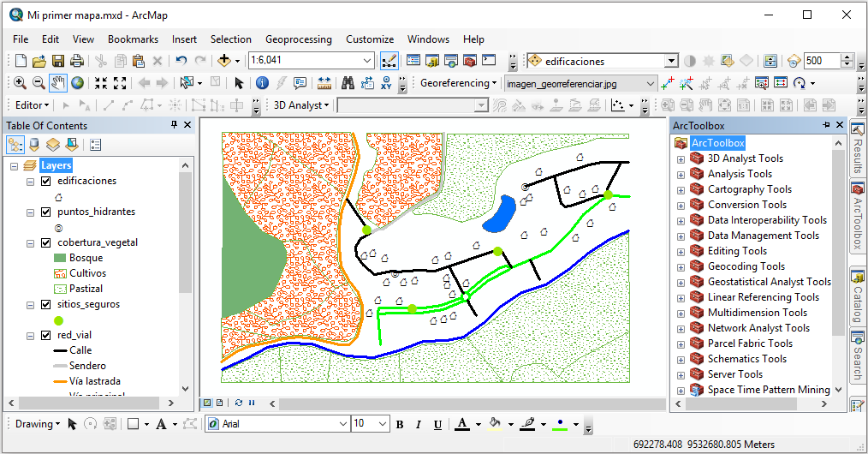The height and width of the screenshot is (454, 868).
Task: Switch TOC to List By Source
Action: click(34, 145)
